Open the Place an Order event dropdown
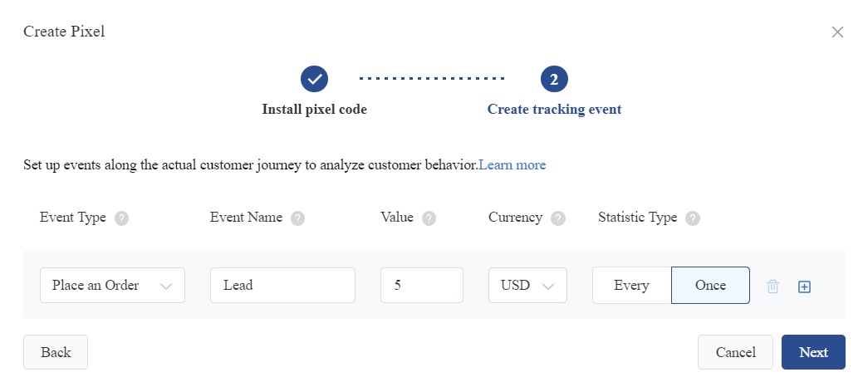This screenshot has width=868, height=382. tap(112, 286)
